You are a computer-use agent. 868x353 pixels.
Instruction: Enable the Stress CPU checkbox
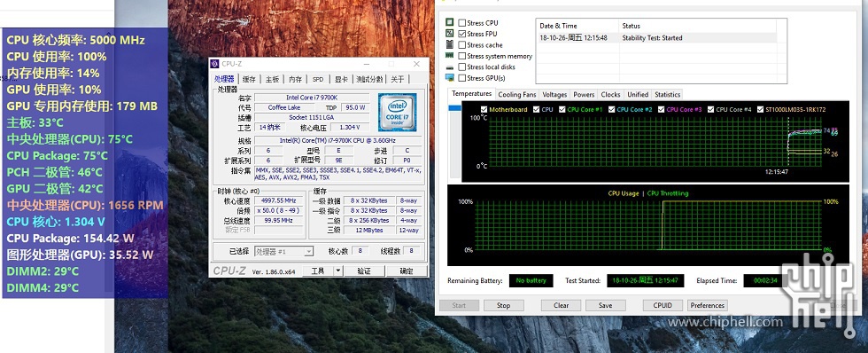(x=461, y=23)
